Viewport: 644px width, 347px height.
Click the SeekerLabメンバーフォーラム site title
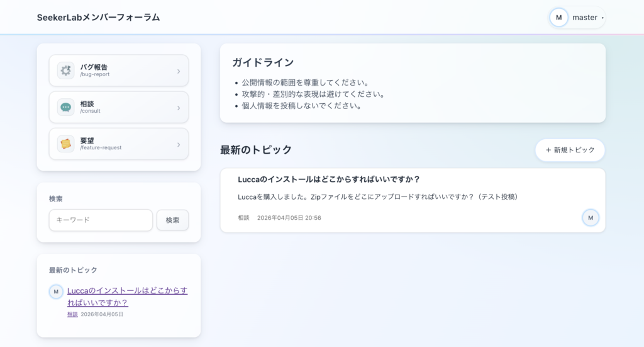tap(98, 18)
